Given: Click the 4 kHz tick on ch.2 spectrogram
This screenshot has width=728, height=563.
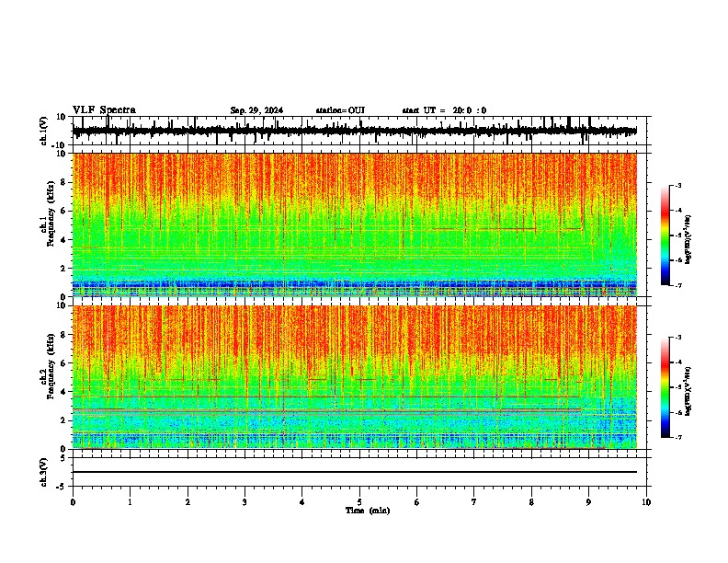Looking at the screenshot, I should click(x=63, y=392).
